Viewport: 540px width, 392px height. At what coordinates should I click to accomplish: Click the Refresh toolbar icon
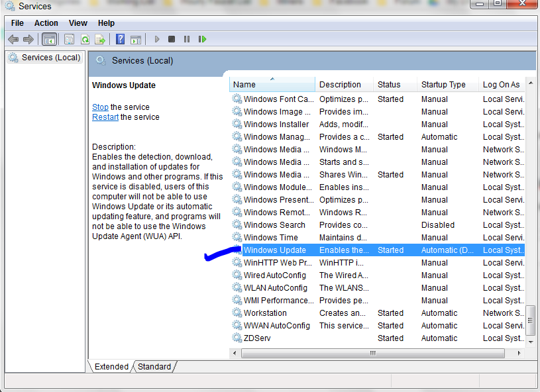(85, 39)
